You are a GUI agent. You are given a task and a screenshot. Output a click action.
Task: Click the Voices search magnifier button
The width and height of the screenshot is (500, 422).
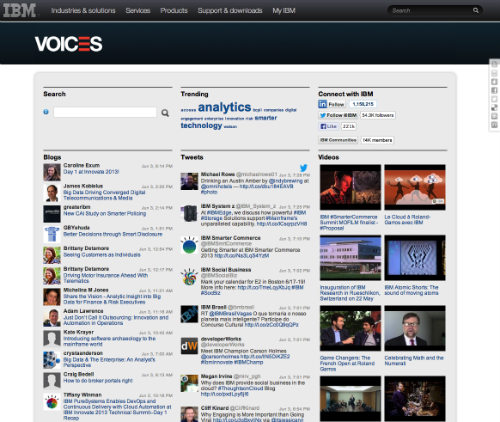[x=165, y=113]
